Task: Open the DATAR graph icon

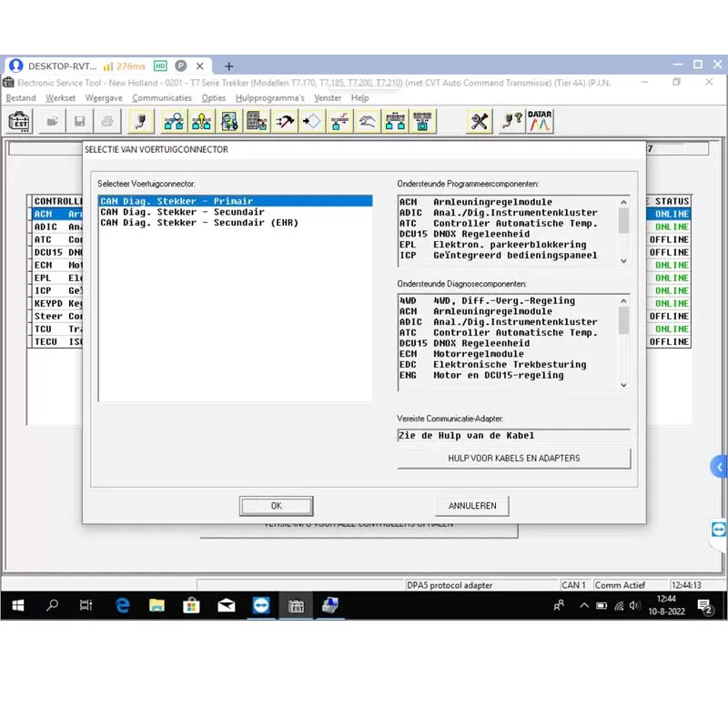Action: tap(540, 122)
